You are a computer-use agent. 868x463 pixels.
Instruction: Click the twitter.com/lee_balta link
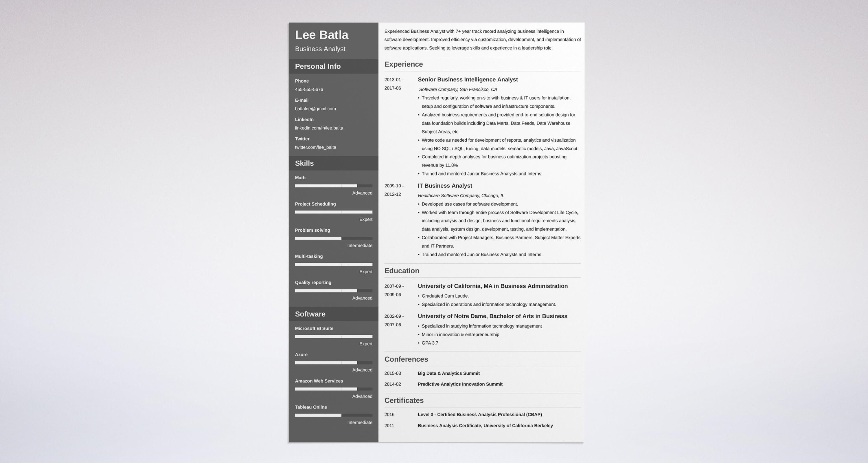(315, 147)
